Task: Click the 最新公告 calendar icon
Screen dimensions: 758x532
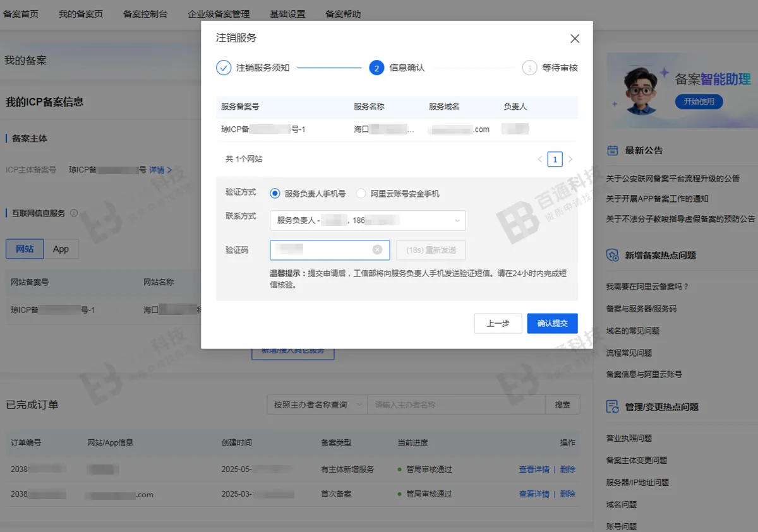Action: click(611, 150)
